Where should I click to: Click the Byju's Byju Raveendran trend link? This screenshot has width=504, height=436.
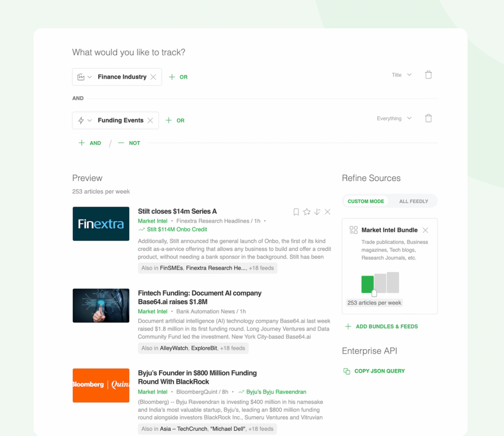(x=272, y=392)
